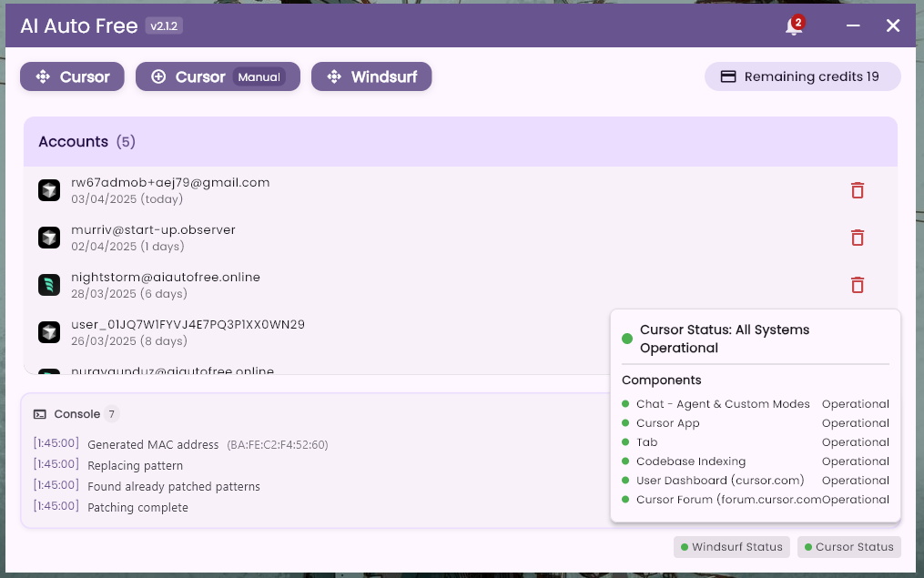Open the notifications bell icon

[x=794, y=26]
